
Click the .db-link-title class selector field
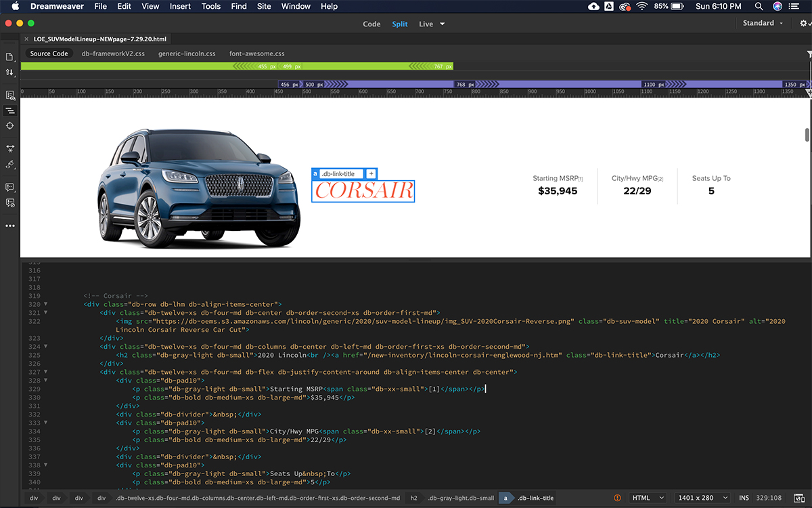[x=342, y=174]
